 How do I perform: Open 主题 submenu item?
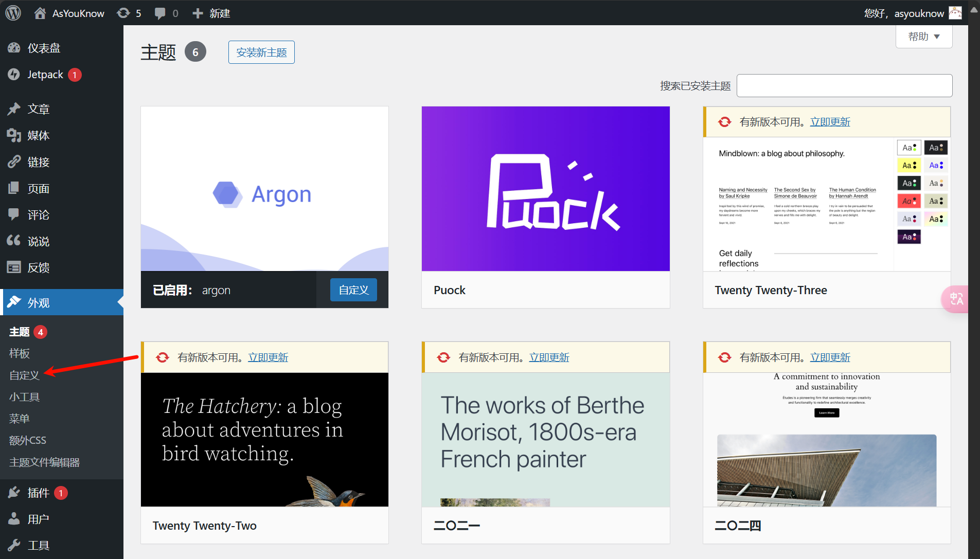point(20,332)
